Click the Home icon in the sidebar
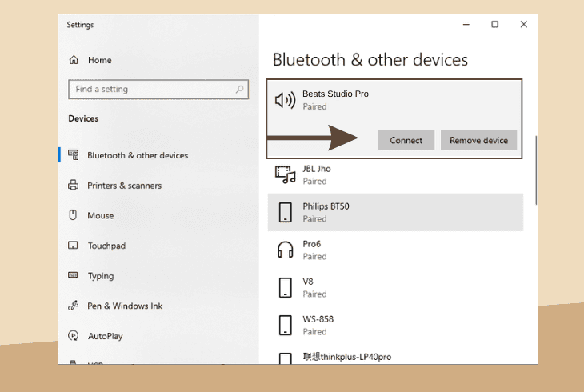This screenshot has width=584, height=392. pos(74,60)
